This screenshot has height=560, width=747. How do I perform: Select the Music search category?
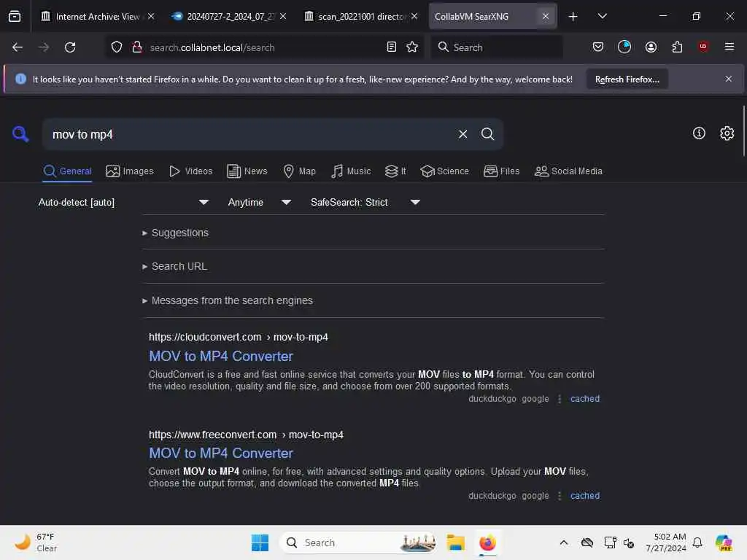(351, 171)
